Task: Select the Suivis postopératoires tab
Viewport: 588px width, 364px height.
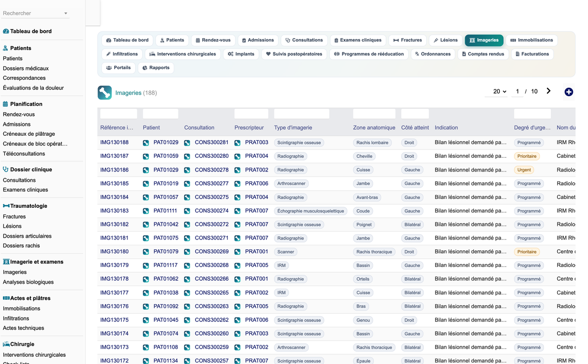Action: pyautogui.click(x=294, y=54)
